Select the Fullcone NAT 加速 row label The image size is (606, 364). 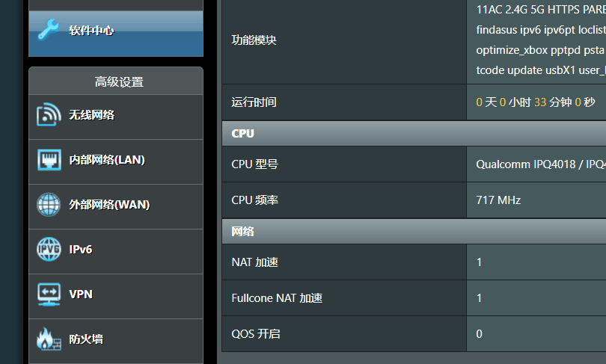click(x=277, y=298)
